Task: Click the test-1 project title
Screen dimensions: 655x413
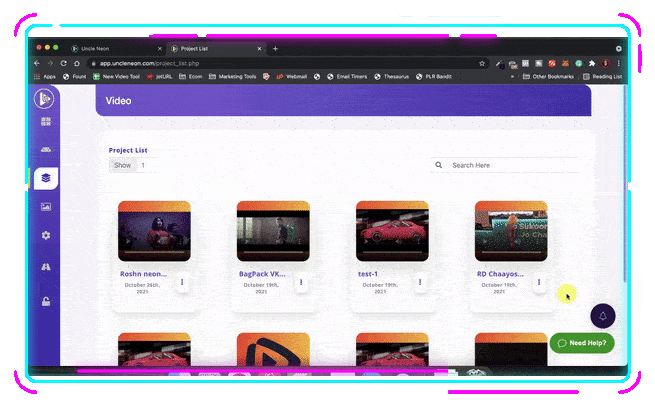Action: (368, 274)
